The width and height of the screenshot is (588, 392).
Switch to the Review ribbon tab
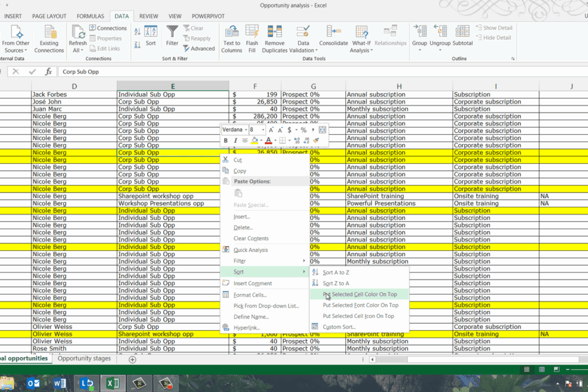[x=149, y=16]
